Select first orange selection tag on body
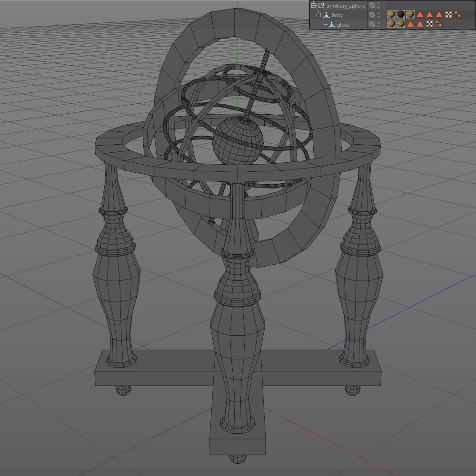Viewport: 476px width, 476px height. (420, 15)
